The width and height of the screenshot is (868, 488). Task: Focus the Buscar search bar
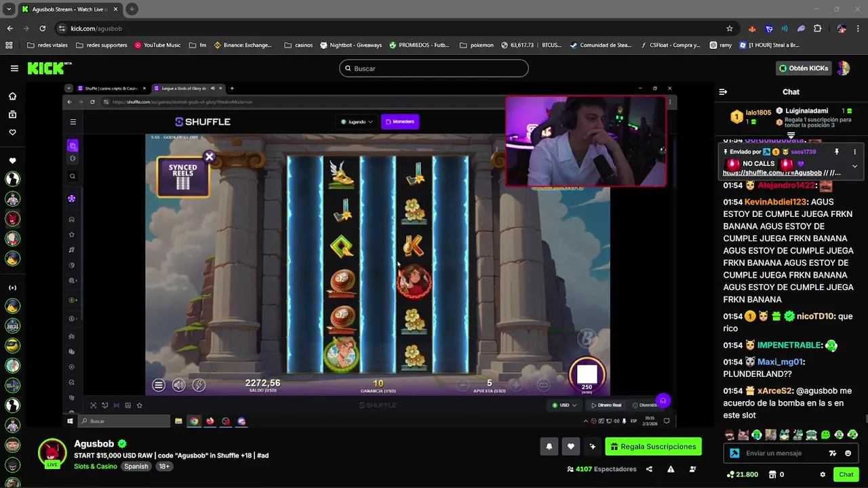433,68
